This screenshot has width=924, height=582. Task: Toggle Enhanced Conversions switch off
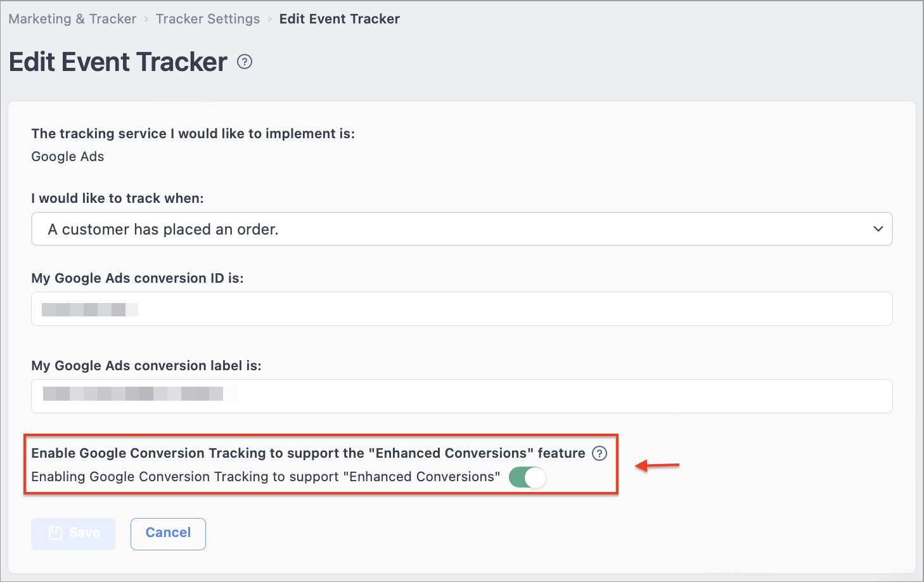point(527,477)
